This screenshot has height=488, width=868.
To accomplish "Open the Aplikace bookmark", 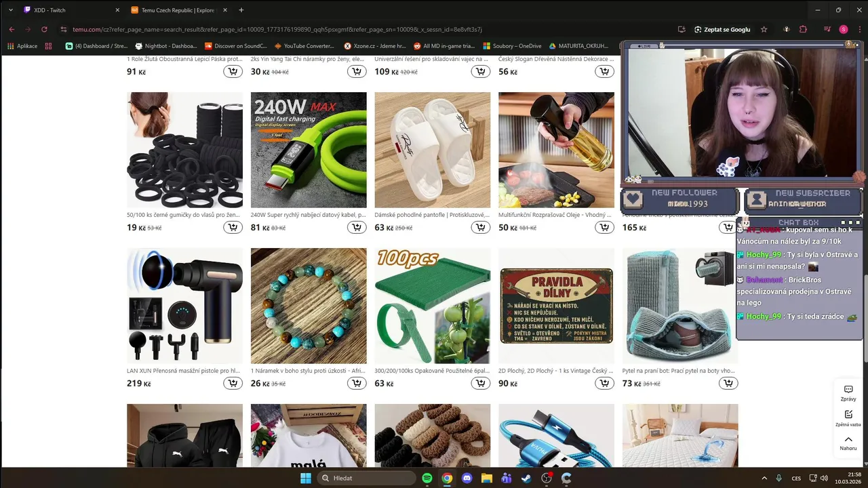I will click(x=22, y=46).
